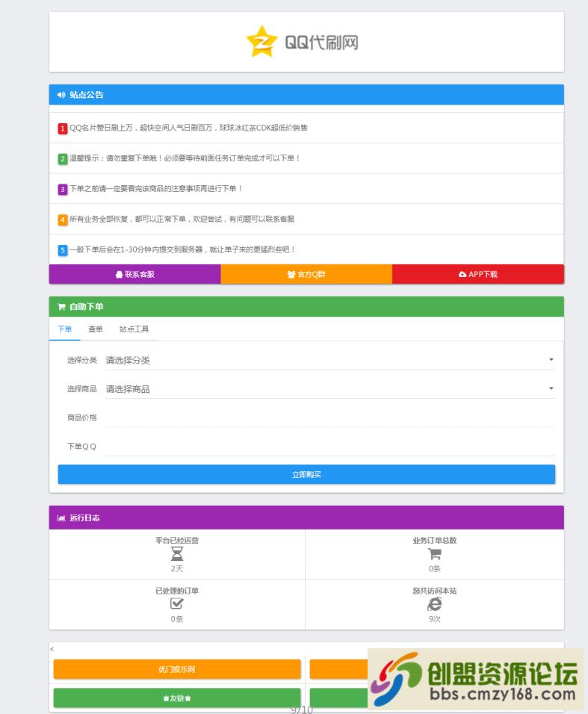Click the chart icon beside 运行日志
Image resolution: width=588 pixels, height=714 pixels.
pos(61,518)
